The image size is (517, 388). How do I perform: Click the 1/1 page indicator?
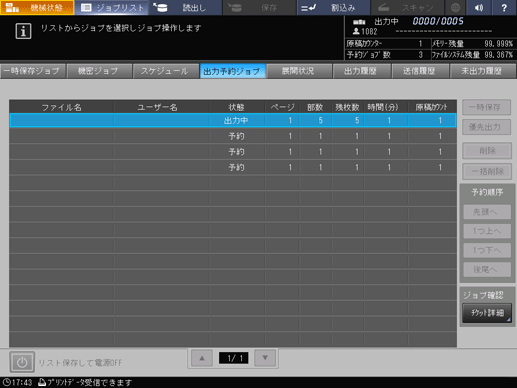point(233,358)
